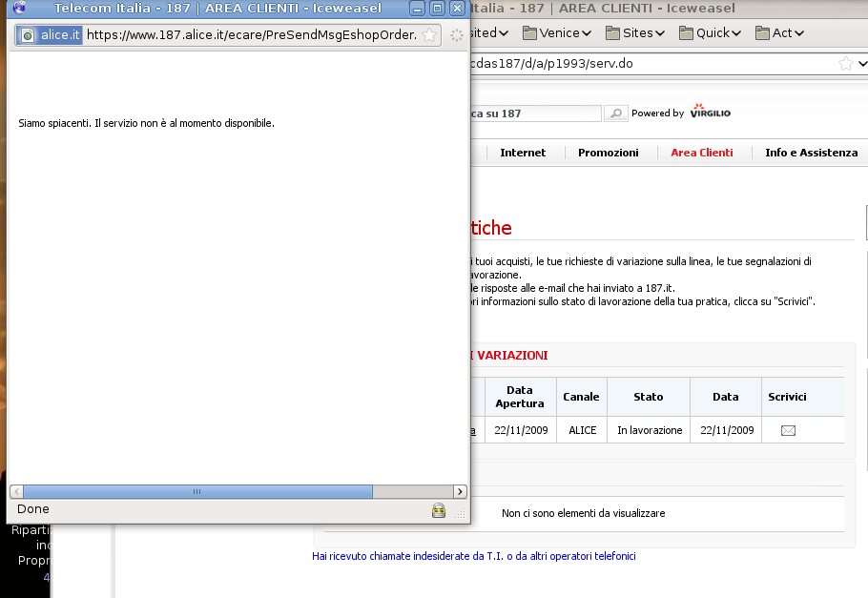Click the 'In lavorazione' status cell

[650, 430]
